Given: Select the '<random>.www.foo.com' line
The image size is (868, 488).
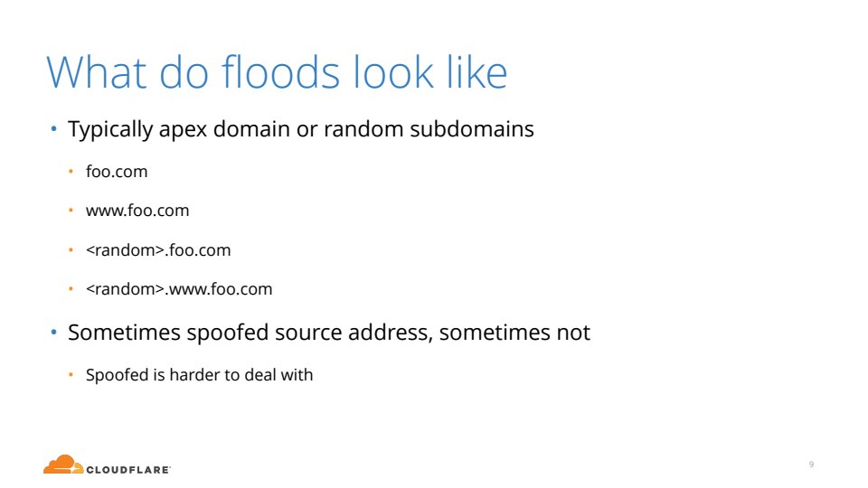Looking at the screenshot, I should tap(179, 289).
